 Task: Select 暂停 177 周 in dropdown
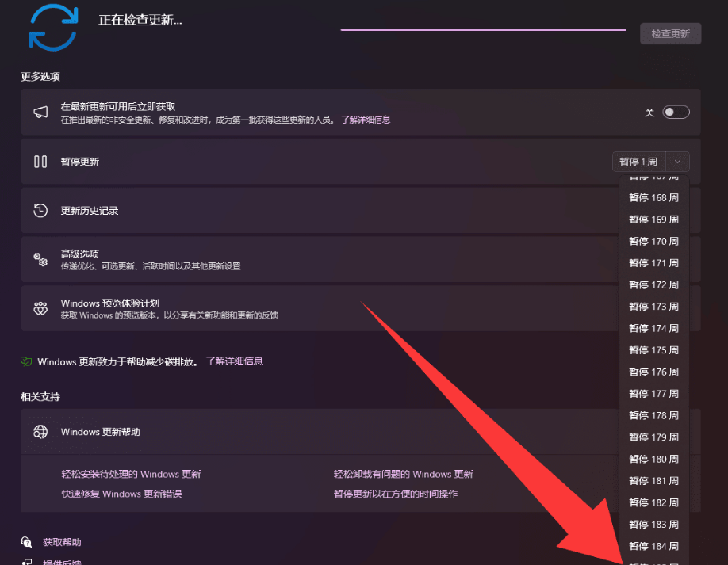(x=653, y=395)
